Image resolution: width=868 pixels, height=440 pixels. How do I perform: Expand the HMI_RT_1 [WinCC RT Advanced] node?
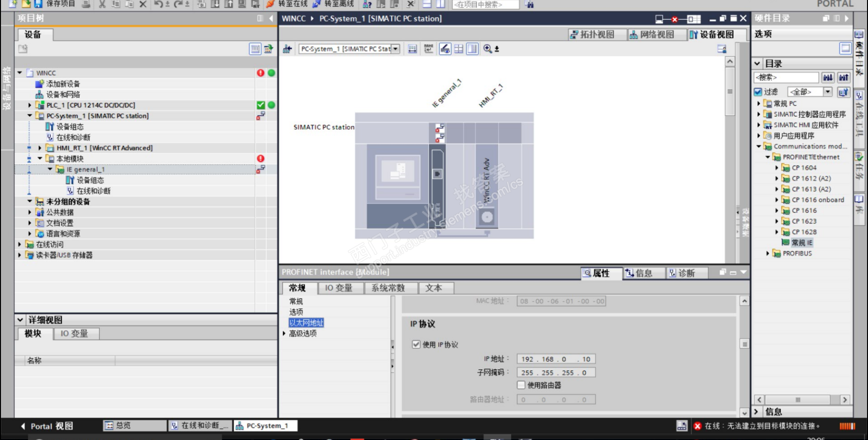point(40,148)
